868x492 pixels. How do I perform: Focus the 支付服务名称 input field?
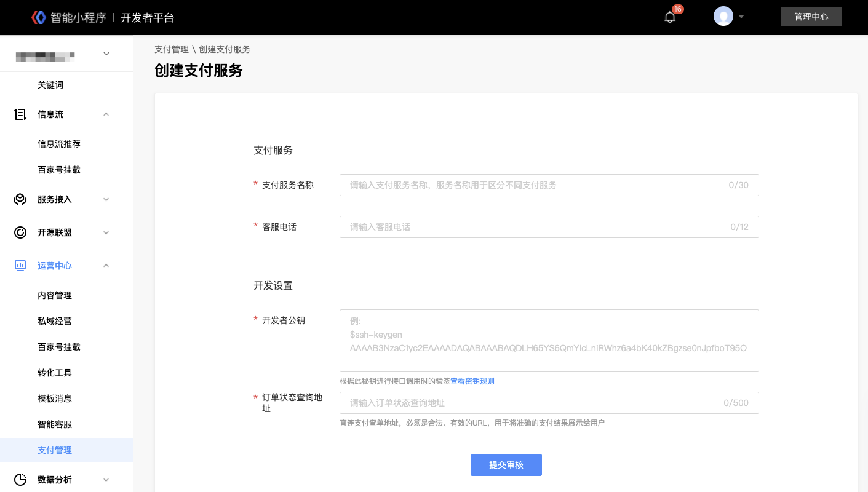click(x=535, y=185)
